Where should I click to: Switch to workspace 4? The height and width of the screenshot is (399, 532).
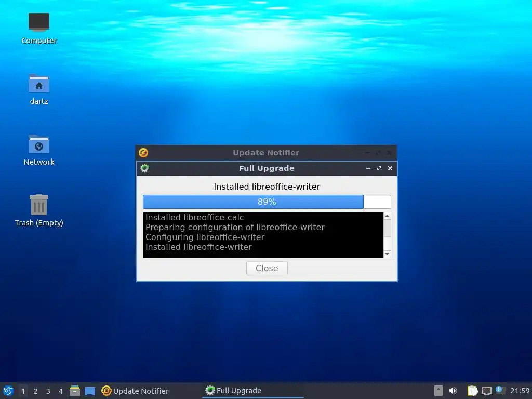pos(61,391)
